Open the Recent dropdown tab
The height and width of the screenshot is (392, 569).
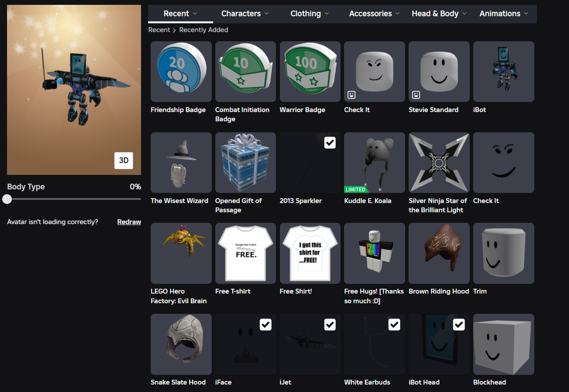click(x=181, y=14)
